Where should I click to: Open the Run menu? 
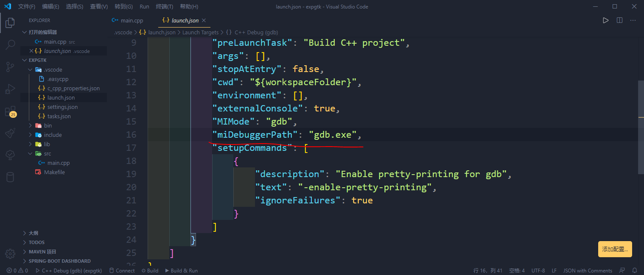(144, 7)
